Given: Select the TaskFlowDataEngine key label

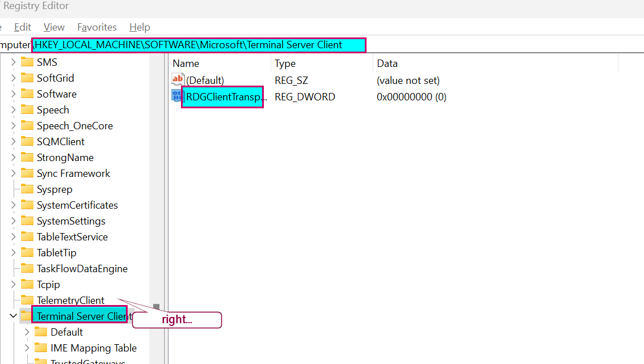Looking at the screenshot, I should tap(82, 269).
